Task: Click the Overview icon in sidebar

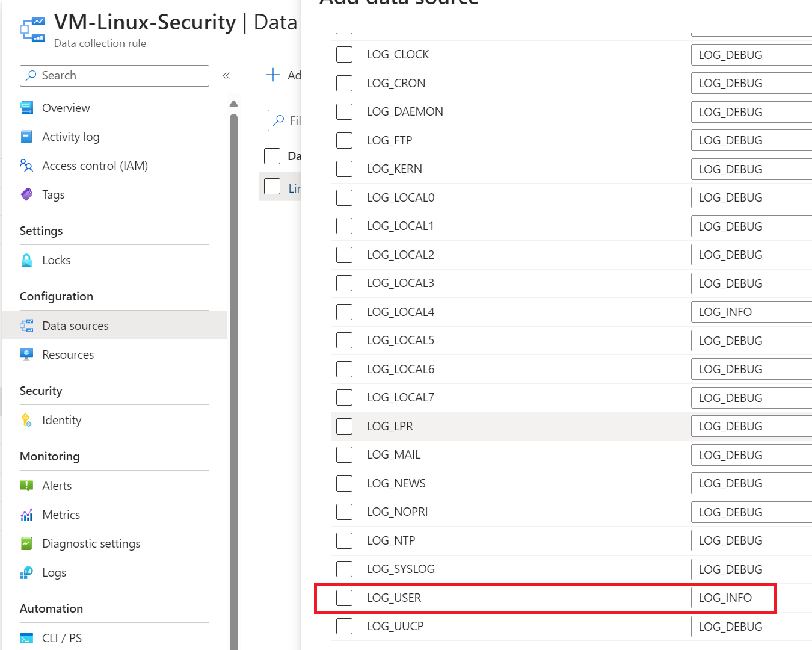Action: click(26, 108)
